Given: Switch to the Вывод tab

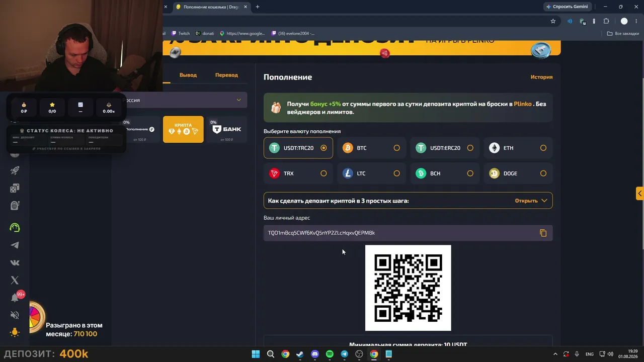Looking at the screenshot, I should [x=188, y=75].
